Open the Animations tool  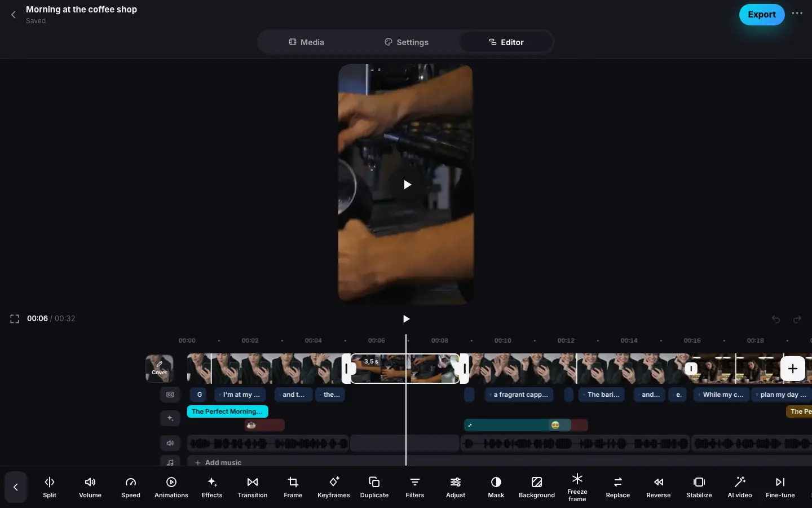[x=171, y=487]
